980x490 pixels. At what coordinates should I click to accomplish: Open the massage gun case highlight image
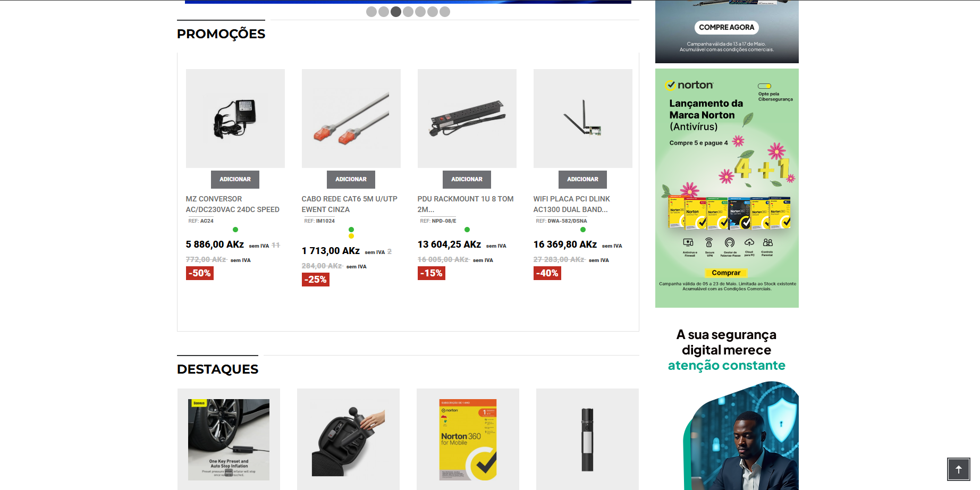pyautogui.click(x=348, y=440)
